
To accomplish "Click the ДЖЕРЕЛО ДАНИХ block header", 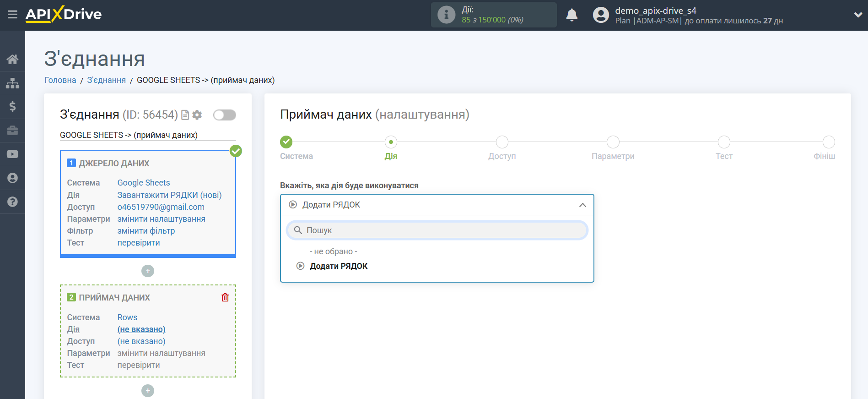I will (114, 164).
